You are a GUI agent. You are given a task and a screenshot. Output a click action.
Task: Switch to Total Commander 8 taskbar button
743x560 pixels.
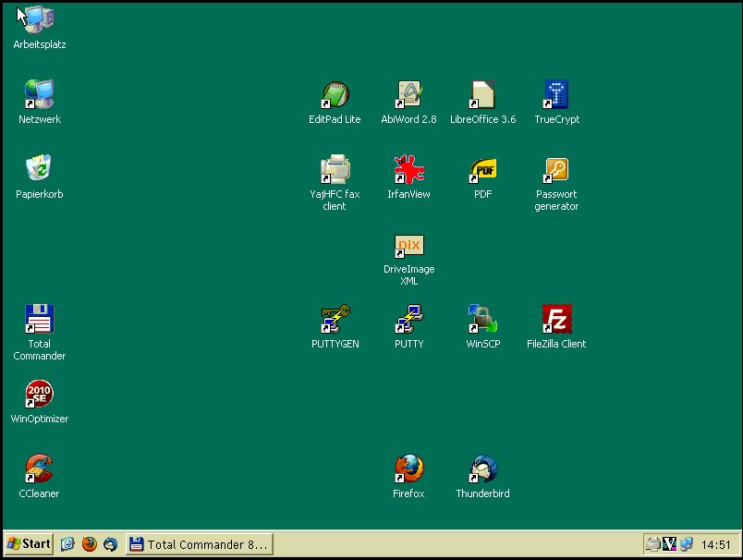tap(200, 544)
